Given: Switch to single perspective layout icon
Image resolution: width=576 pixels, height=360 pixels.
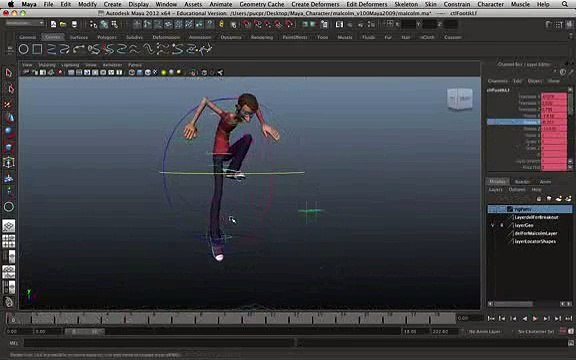Looking at the screenshot, I should click(8, 226).
